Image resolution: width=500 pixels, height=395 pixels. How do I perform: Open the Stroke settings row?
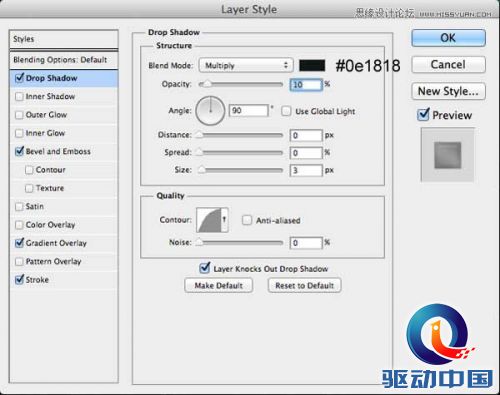(x=64, y=280)
